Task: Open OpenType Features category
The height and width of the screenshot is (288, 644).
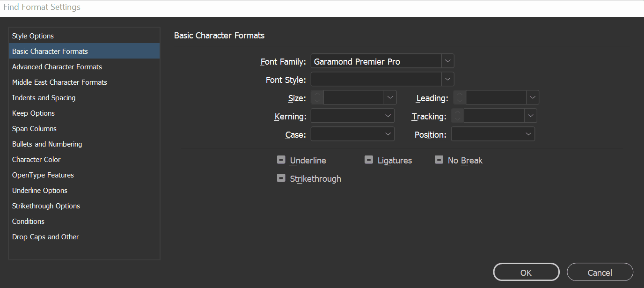Action: click(84, 175)
